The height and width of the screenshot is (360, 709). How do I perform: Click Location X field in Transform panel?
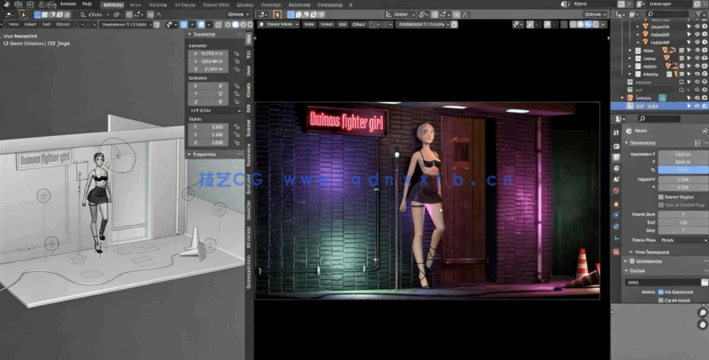pos(208,53)
